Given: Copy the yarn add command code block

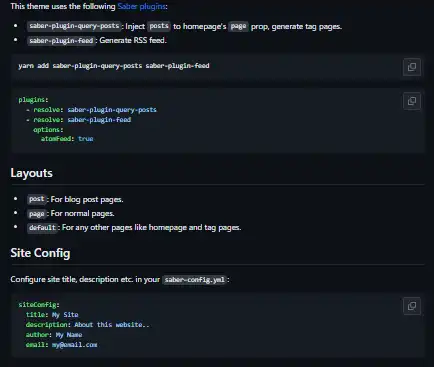Looking at the screenshot, I should (412, 67).
